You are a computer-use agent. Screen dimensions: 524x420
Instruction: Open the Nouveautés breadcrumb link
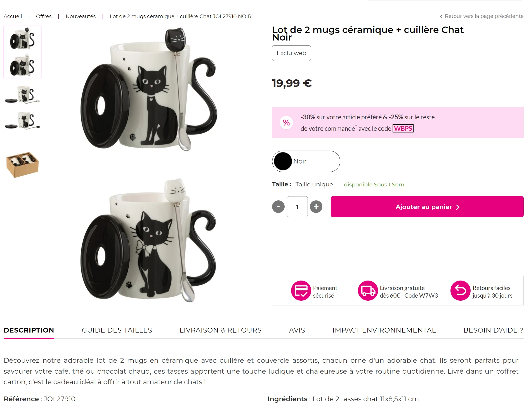(x=81, y=16)
